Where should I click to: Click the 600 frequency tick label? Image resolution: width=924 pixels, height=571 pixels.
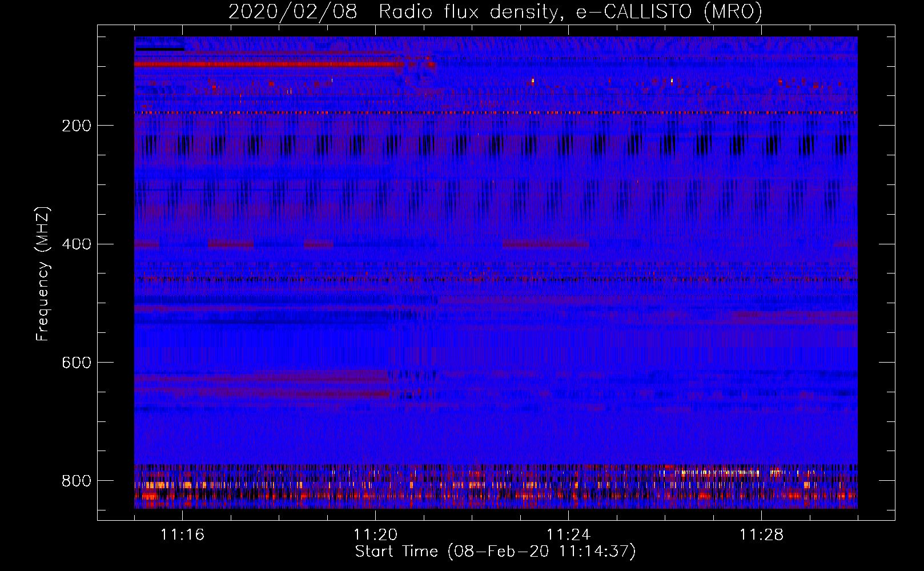point(76,363)
